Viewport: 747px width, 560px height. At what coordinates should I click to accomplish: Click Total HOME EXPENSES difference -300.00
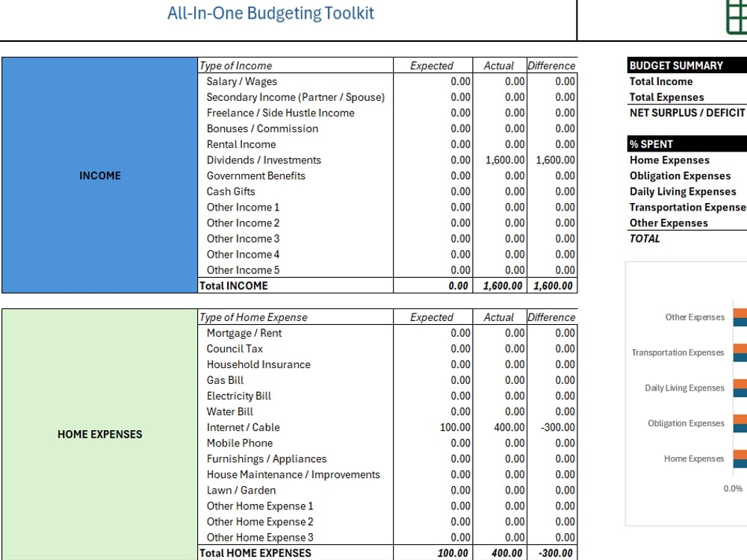pos(556,553)
